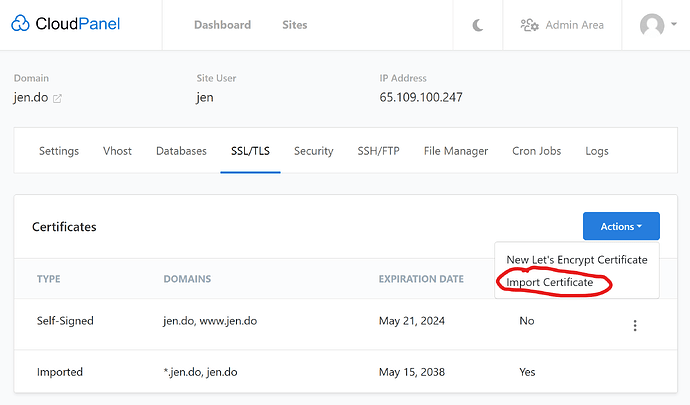The width and height of the screenshot is (690, 405).
Task: View the Logs tab
Action: (x=597, y=151)
